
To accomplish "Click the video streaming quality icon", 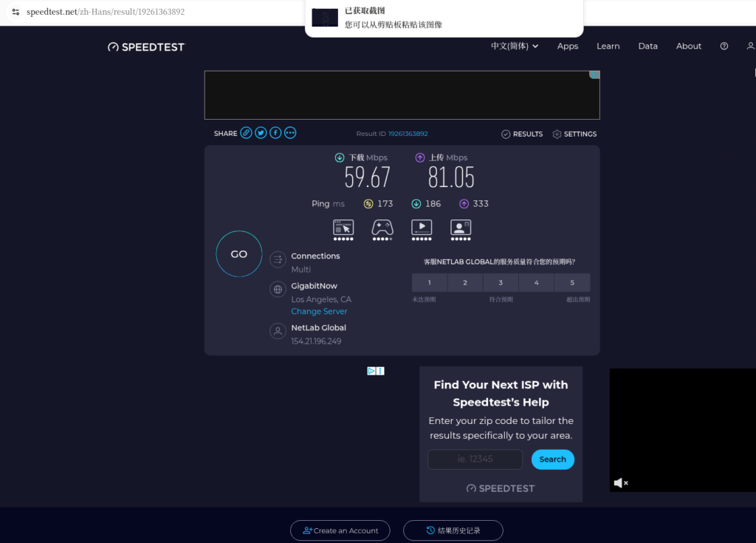I will pyautogui.click(x=422, y=230).
